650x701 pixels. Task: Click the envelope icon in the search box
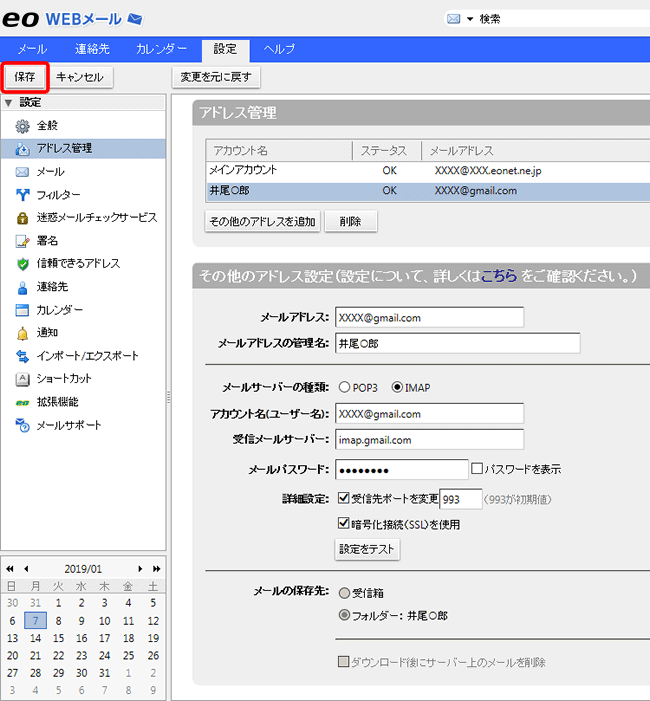pyautogui.click(x=454, y=19)
